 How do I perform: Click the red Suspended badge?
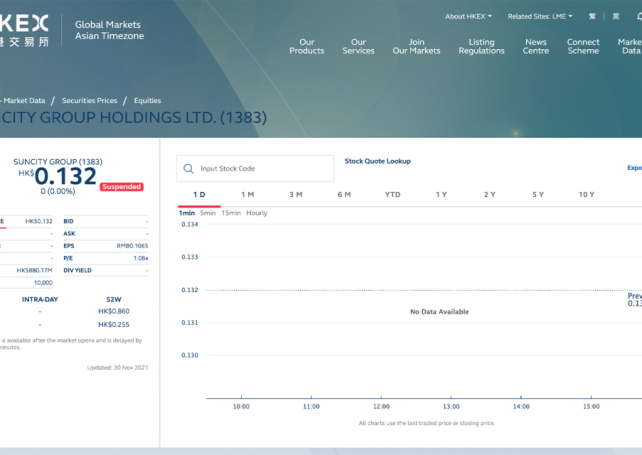pos(122,187)
